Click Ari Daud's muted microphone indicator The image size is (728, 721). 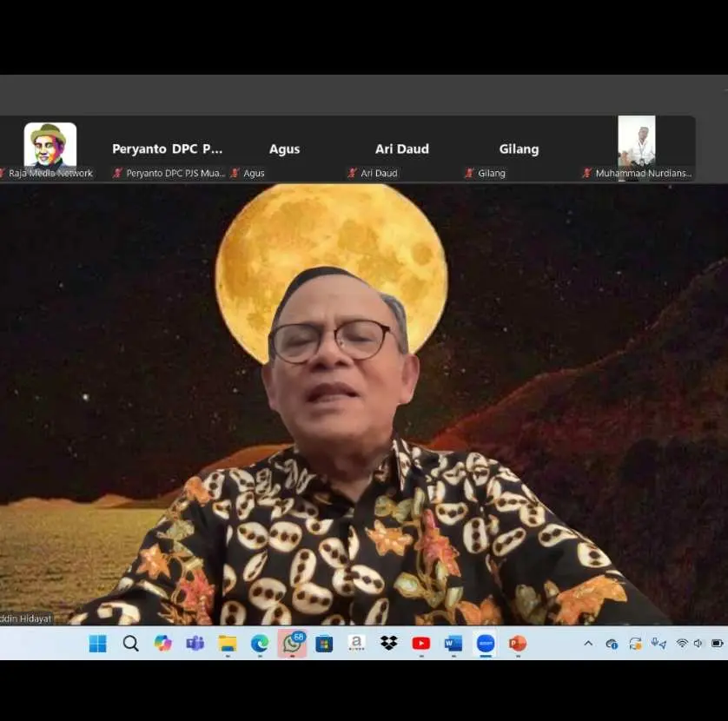(x=353, y=173)
